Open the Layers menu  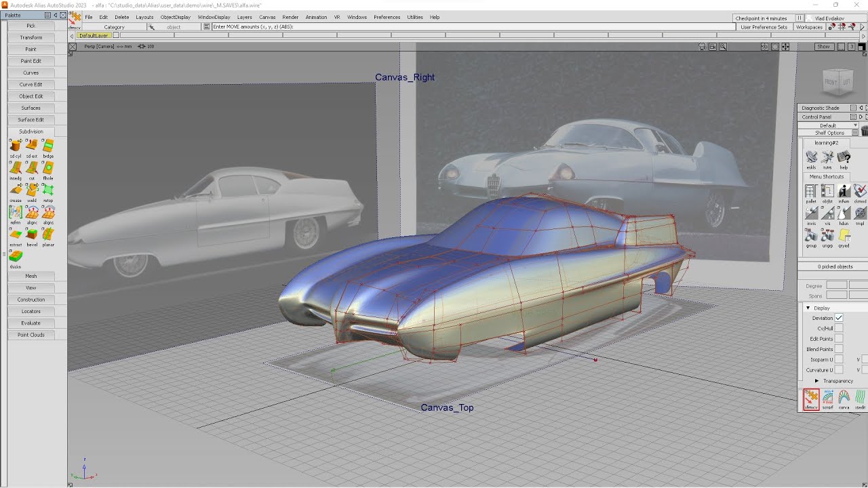[244, 17]
